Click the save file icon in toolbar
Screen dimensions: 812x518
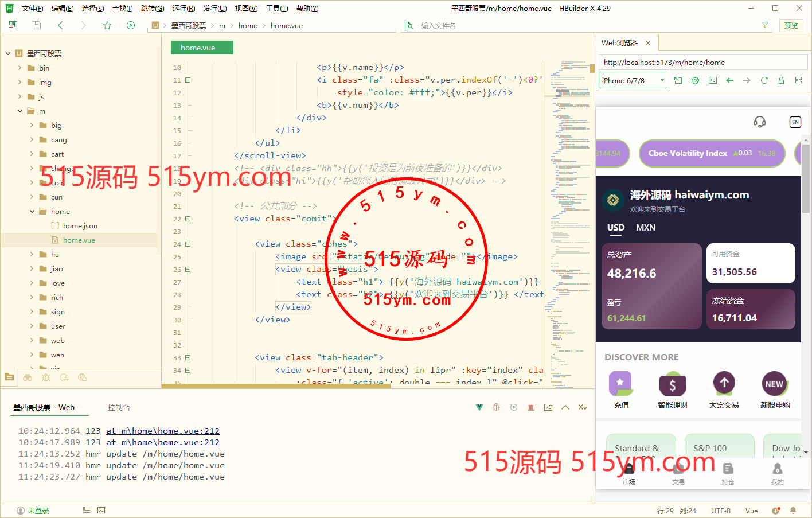[x=37, y=25]
